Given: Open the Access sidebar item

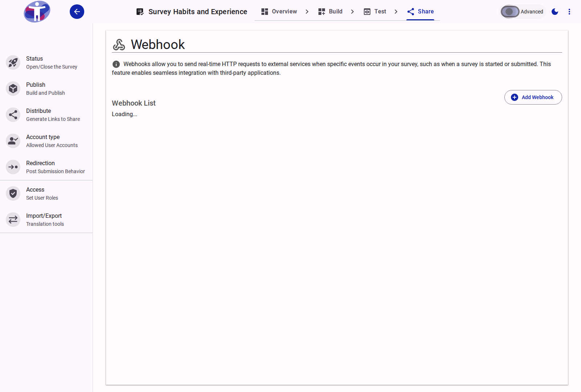Looking at the screenshot, I should pyautogui.click(x=46, y=193).
